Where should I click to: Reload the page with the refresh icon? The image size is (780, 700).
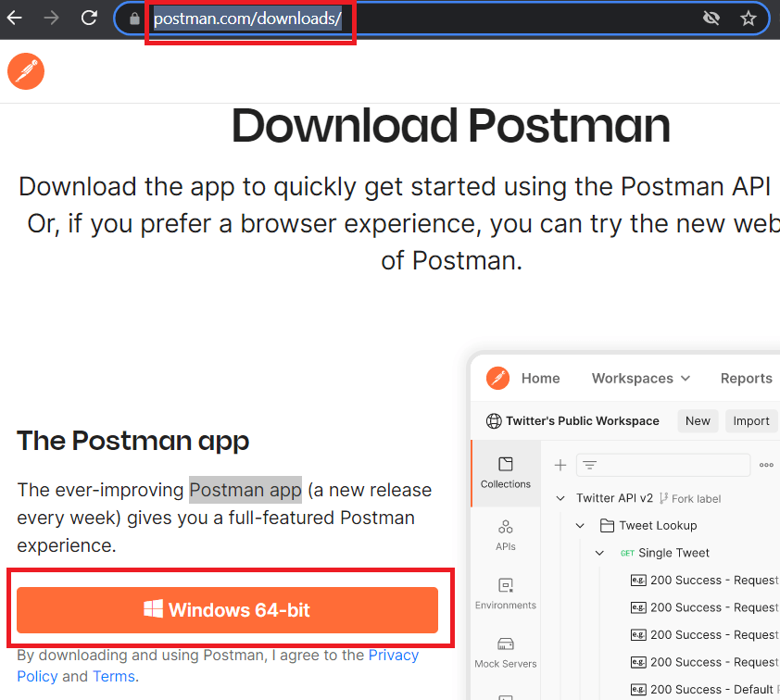pos(89,19)
